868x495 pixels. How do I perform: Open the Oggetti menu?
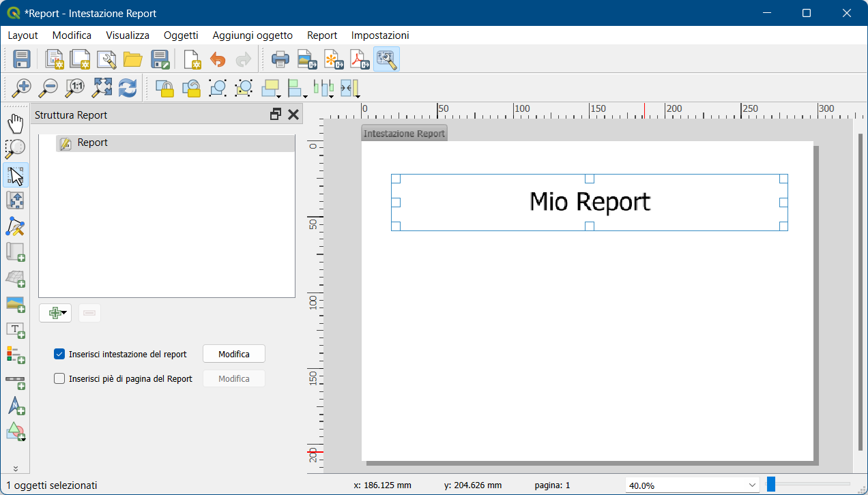point(181,35)
